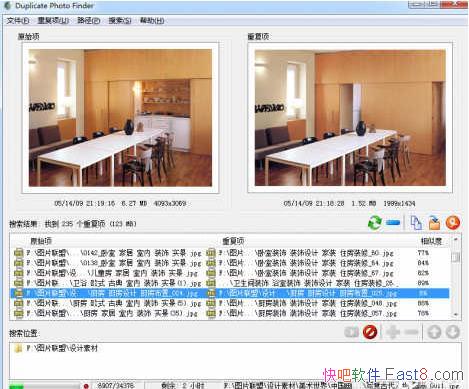
Task: Click the file icon before 0142_卧室 row
Action: (18, 253)
